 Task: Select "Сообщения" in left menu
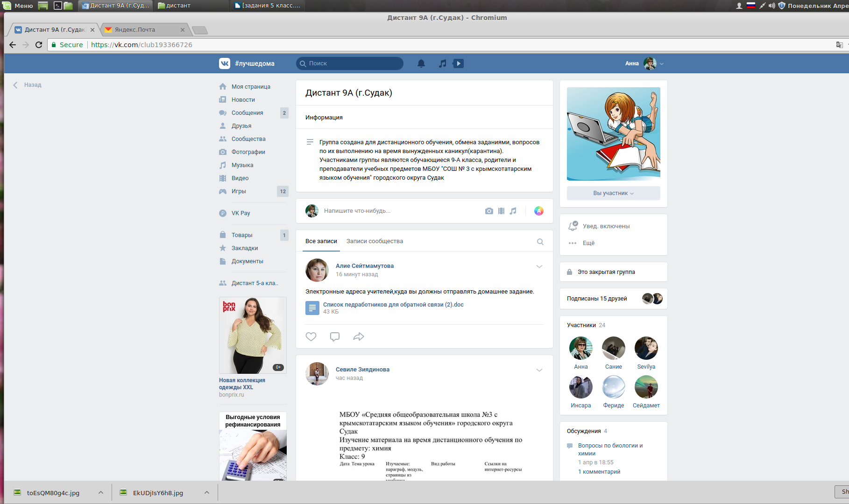247,113
